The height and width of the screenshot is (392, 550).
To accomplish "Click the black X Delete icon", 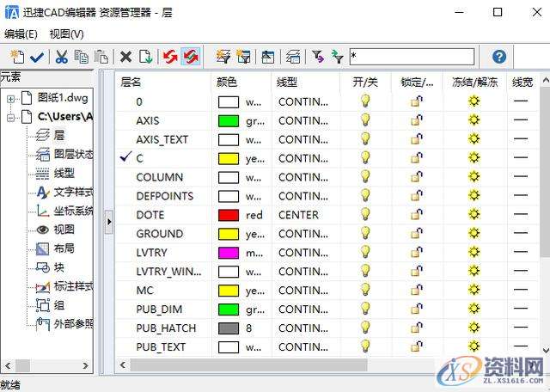I will point(125,57).
